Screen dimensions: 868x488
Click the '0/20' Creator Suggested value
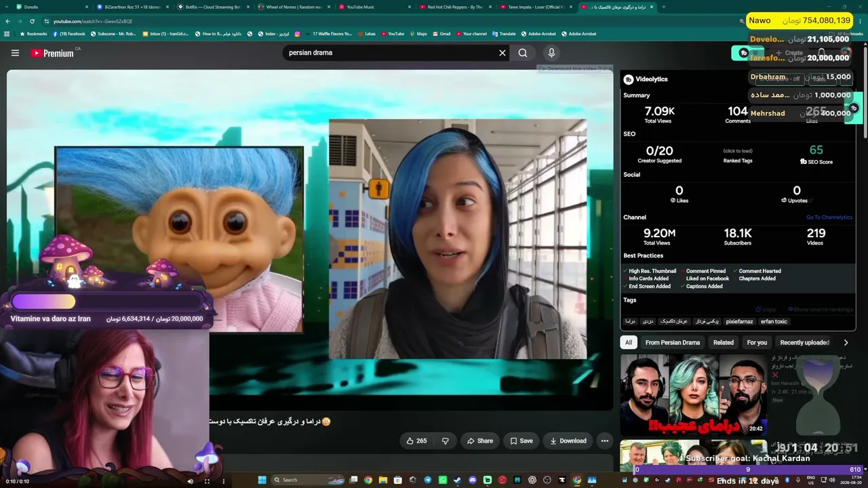pyautogui.click(x=660, y=151)
